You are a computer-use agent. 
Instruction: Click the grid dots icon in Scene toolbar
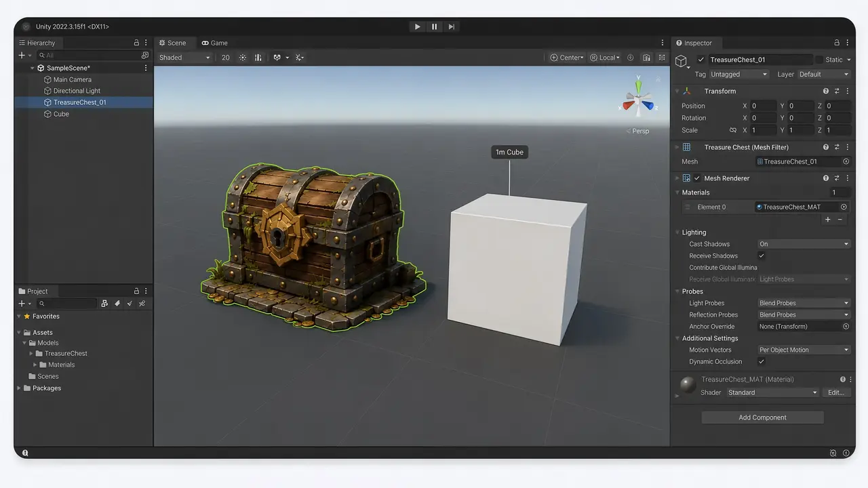coord(662,58)
